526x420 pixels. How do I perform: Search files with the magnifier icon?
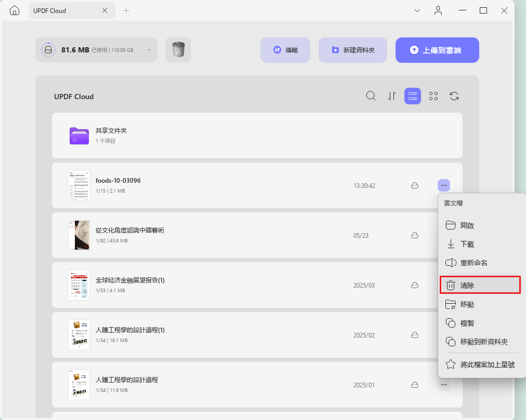coord(371,96)
